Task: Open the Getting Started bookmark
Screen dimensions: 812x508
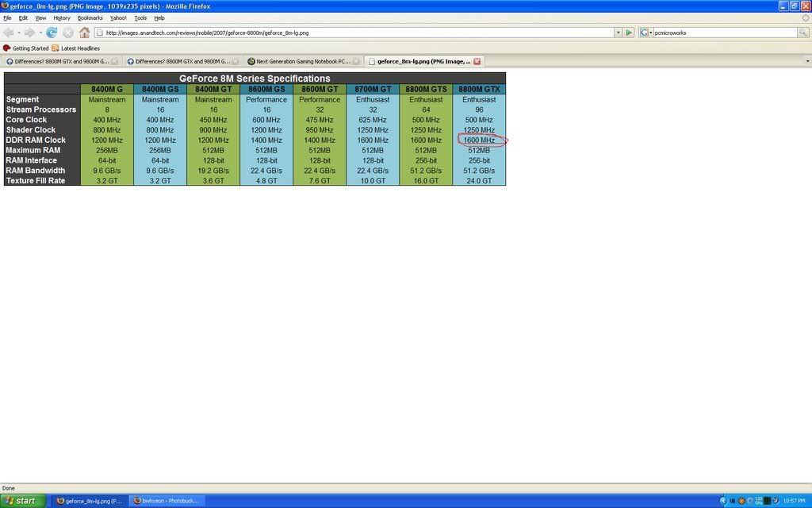Action: [26, 48]
